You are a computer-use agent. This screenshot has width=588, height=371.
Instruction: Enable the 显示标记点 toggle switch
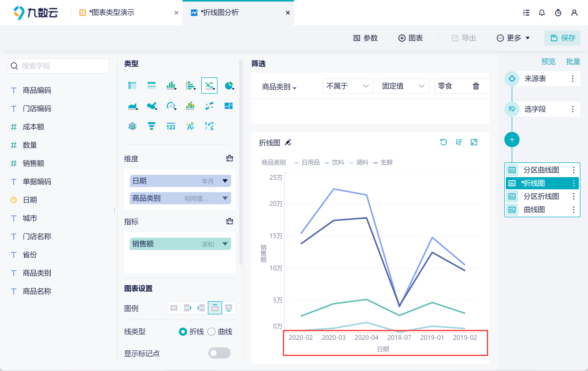pyautogui.click(x=219, y=353)
